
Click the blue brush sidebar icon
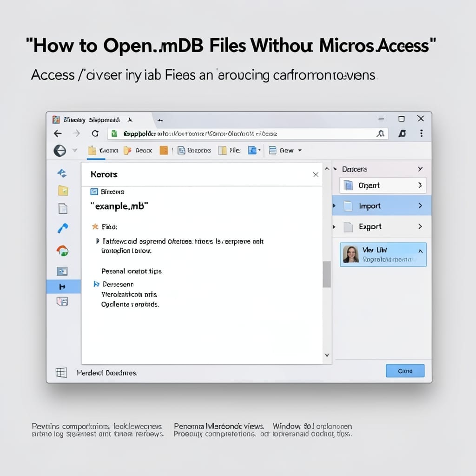[63, 228]
